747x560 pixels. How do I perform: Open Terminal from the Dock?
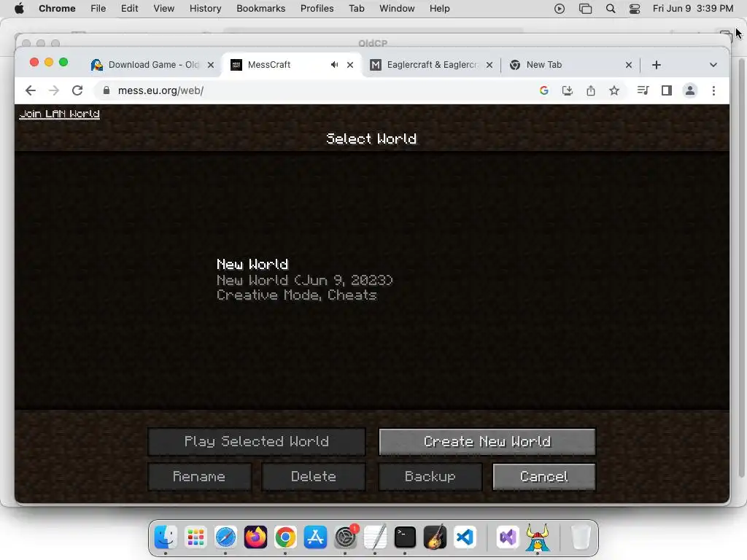405,537
